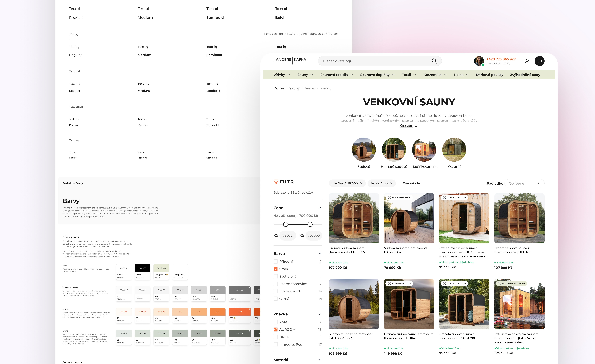Open the user account icon
This screenshot has height=364, width=595.
527,61
